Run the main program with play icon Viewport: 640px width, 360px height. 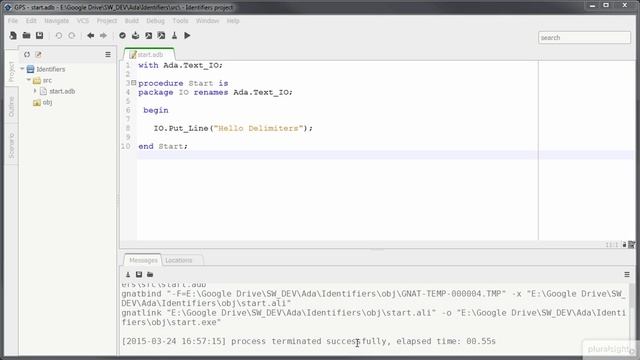coord(187,36)
